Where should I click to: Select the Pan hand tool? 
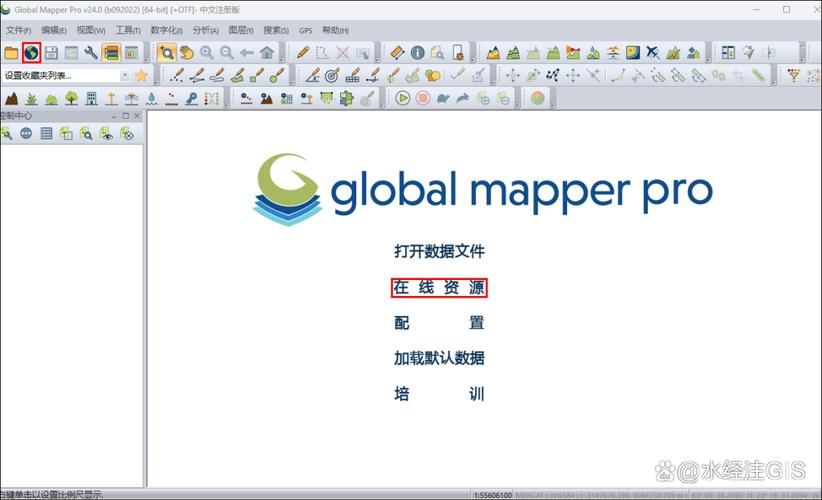[187, 52]
